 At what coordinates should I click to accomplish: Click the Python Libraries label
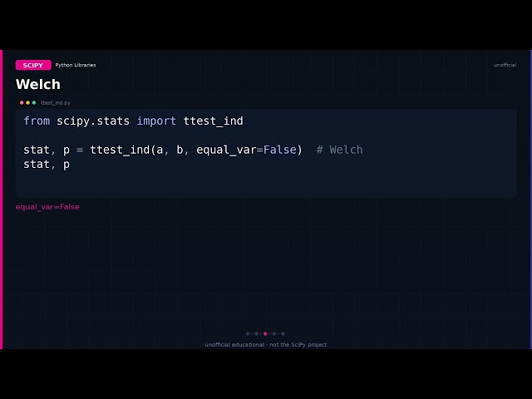tap(76, 65)
